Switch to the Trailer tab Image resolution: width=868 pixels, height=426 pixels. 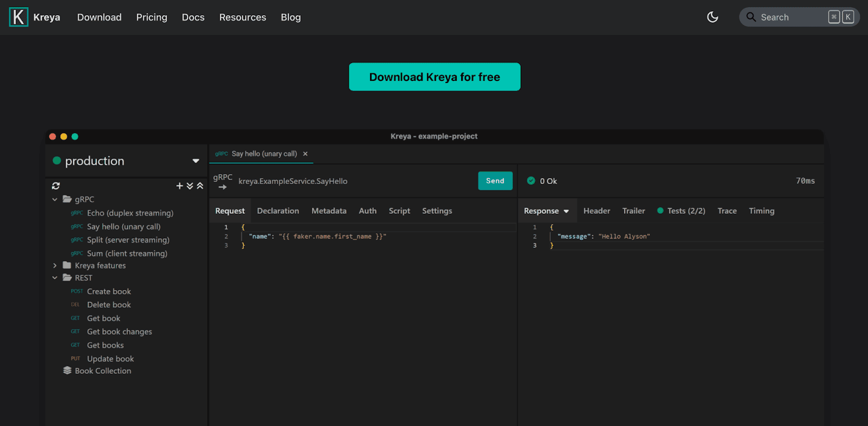click(x=634, y=211)
